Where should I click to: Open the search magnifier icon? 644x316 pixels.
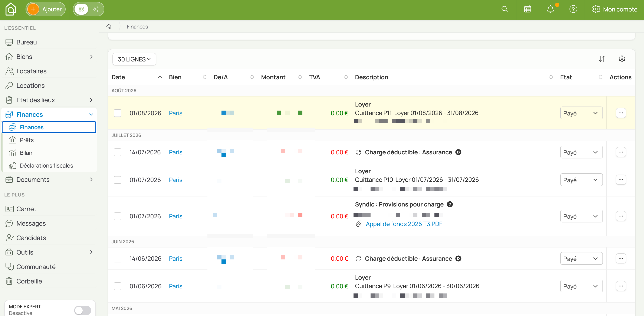tap(505, 9)
